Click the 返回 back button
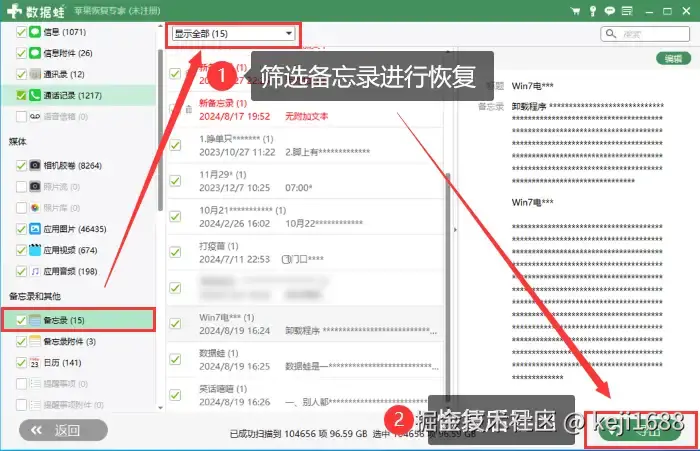Image resolution: width=700 pixels, height=451 pixels. pyautogui.click(x=63, y=430)
